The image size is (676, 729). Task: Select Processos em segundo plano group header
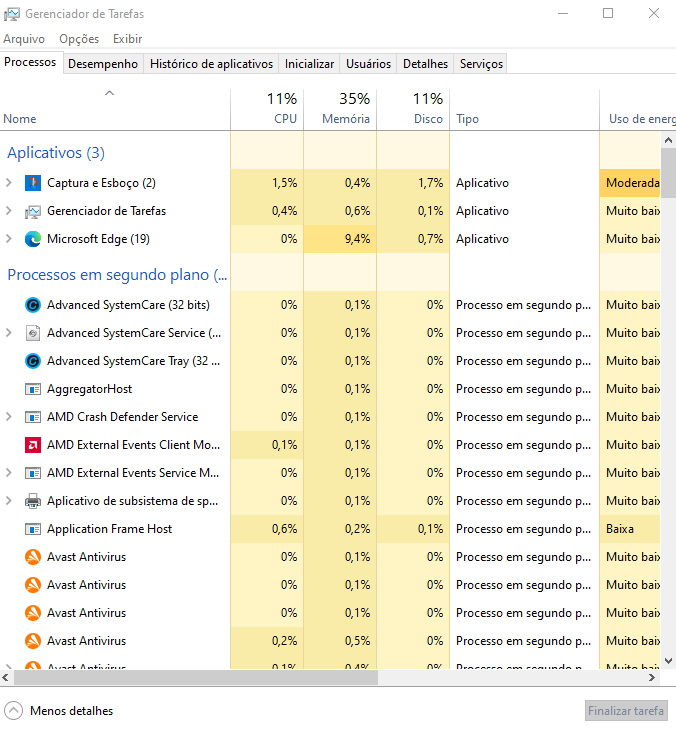[x=117, y=275]
